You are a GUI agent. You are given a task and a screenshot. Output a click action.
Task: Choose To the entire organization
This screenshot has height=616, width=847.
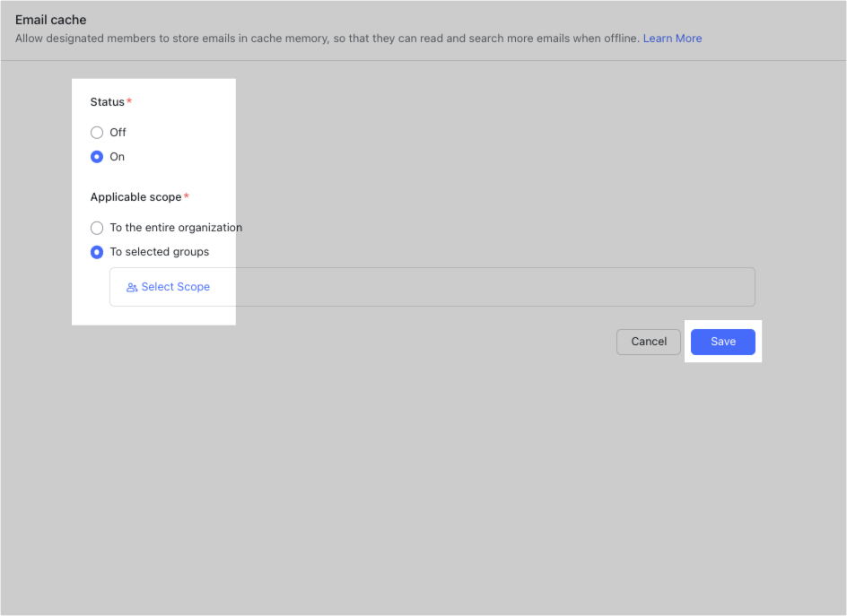[x=97, y=228]
